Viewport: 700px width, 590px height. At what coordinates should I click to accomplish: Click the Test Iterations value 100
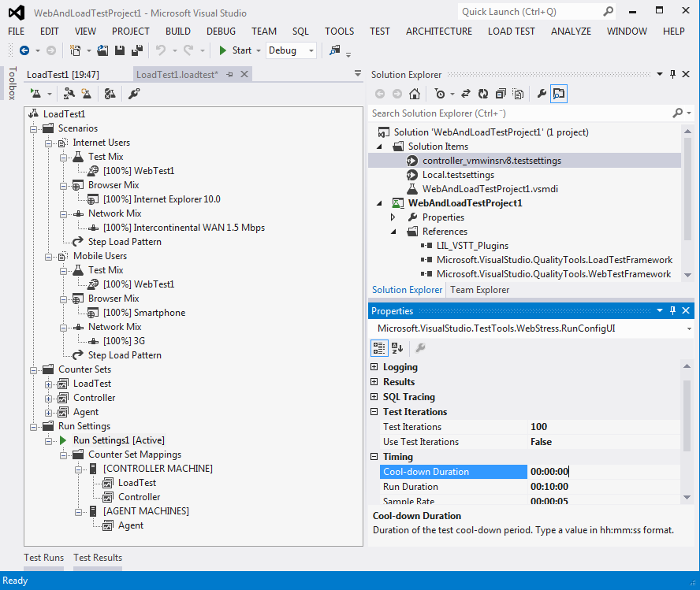pyautogui.click(x=605, y=427)
